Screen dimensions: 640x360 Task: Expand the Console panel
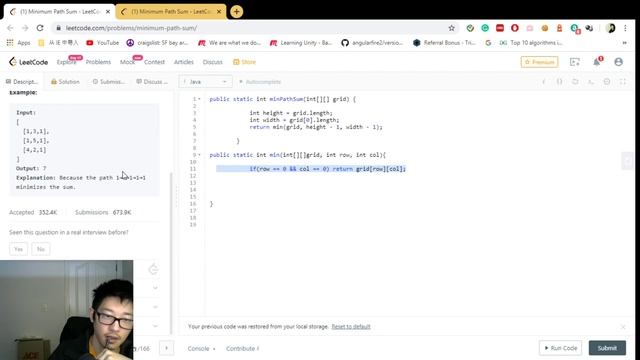point(201,349)
